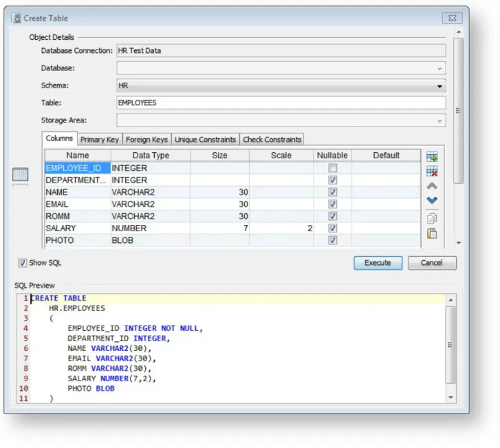
Task: Click the copy columns icon
Action: pyautogui.click(x=432, y=219)
